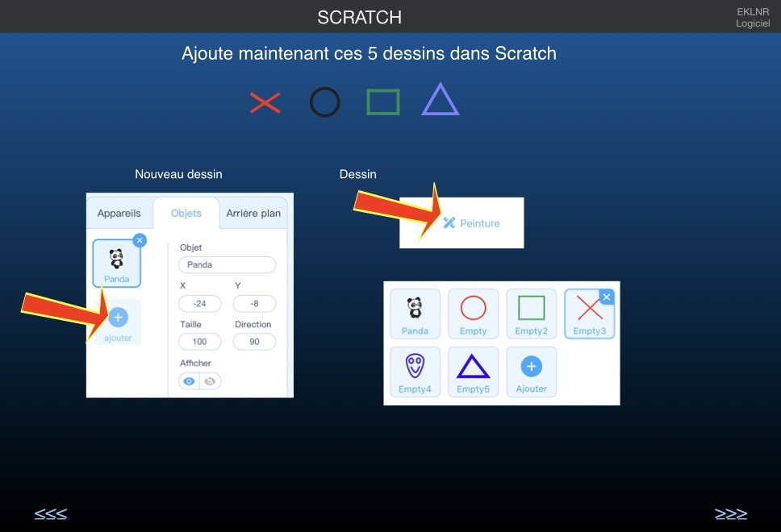Click the Afficher label
This screenshot has width=781, height=532.
195,363
